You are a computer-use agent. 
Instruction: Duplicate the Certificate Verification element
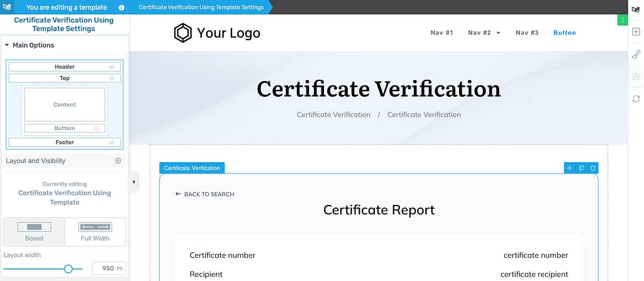[581, 168]
